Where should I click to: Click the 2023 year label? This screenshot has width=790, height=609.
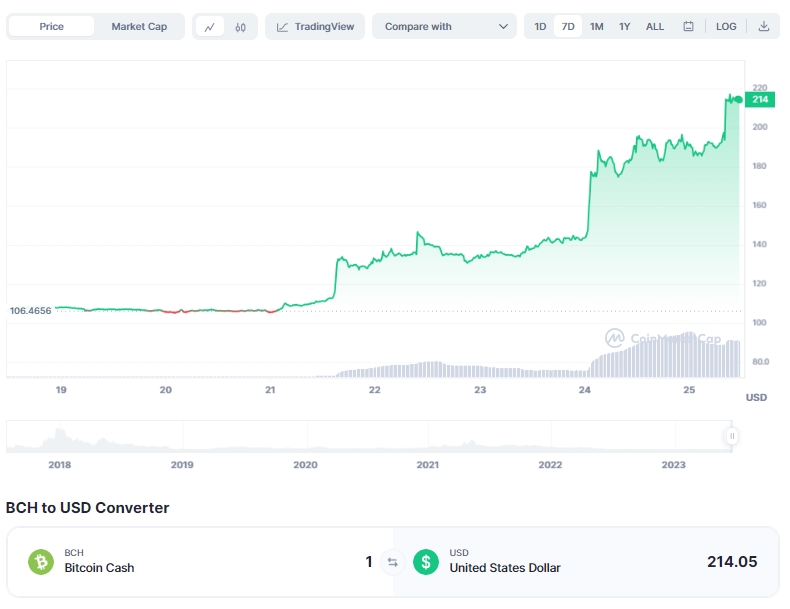pyautogui.click(x=674, y=465)
